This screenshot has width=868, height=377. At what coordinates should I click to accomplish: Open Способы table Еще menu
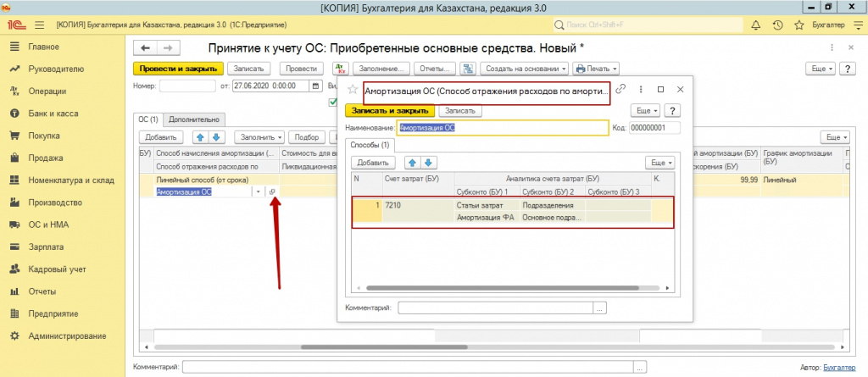pos(660,163)
